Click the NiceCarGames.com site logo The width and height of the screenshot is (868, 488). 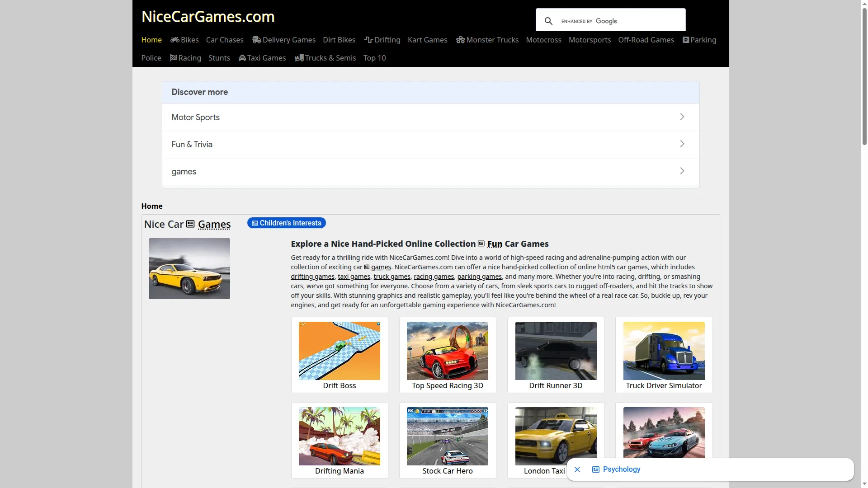pyautogui.click(x=208, y=17)
